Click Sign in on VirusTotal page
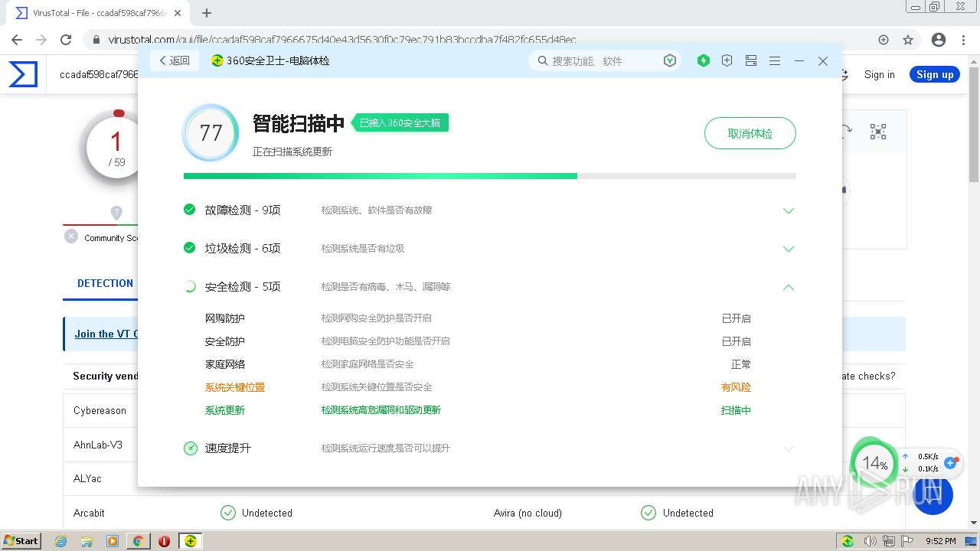980x551 pixels. pos(880,74)
